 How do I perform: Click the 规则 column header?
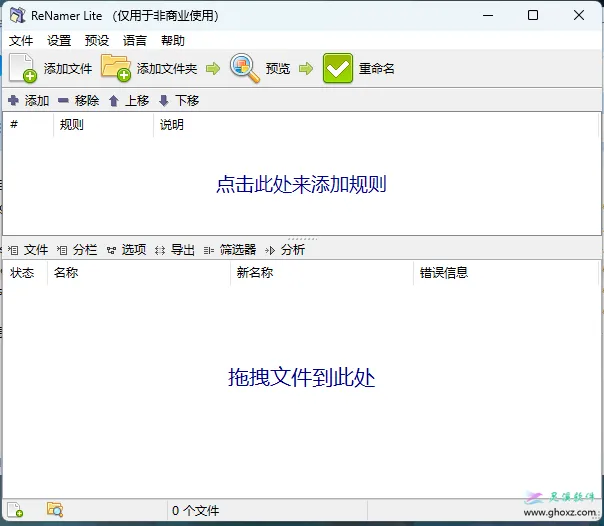(103, 125)
